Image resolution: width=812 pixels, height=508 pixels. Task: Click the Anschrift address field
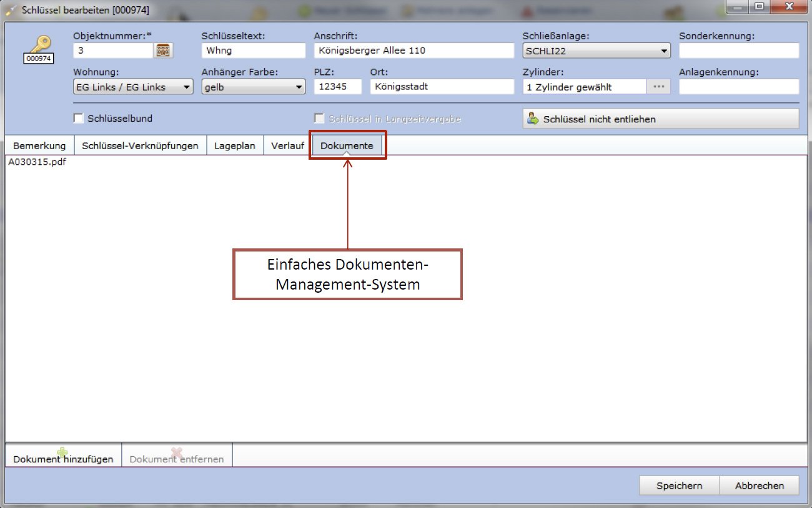(x=413, y=51)
